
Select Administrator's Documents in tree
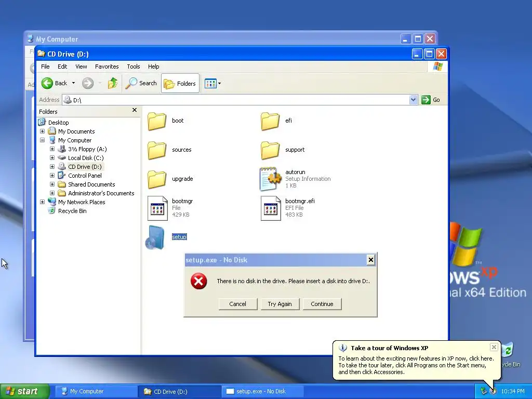click(101, 193)
